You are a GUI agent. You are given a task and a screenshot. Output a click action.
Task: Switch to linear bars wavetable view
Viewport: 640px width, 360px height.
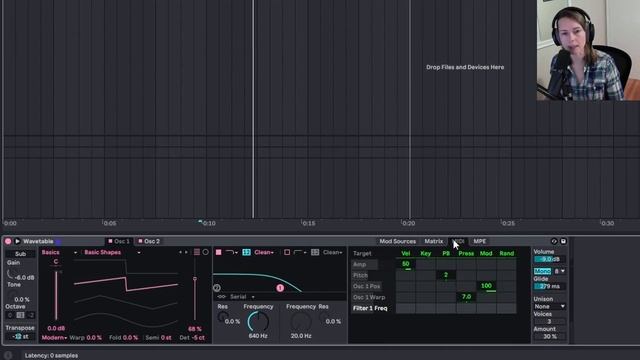click(x=197, y=252)
